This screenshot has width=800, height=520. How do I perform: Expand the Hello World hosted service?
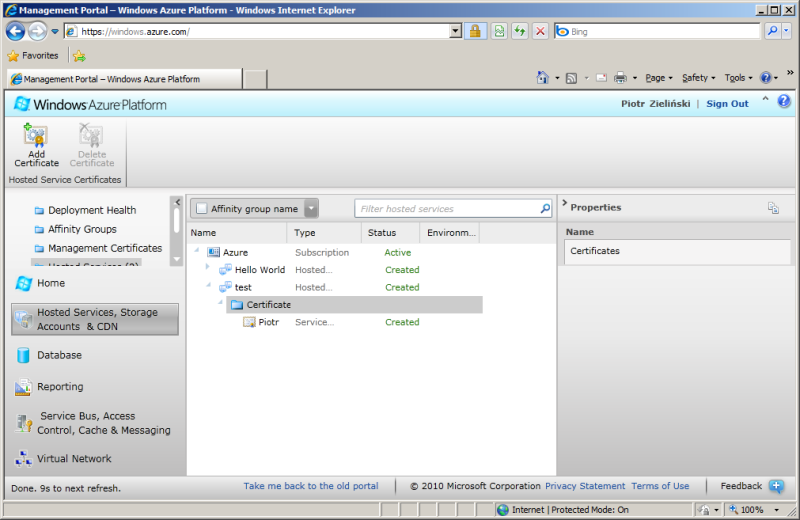coord(207,266)
